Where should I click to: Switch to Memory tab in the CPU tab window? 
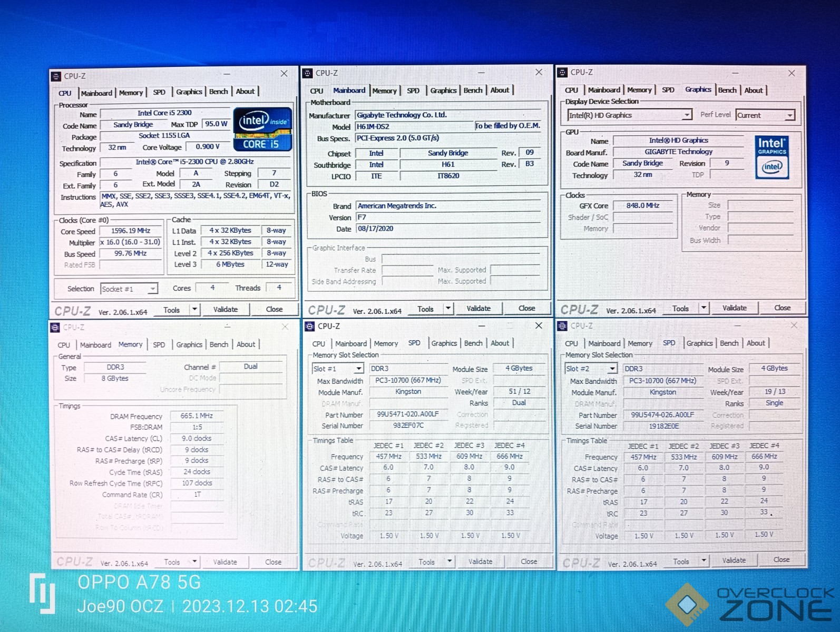pos(131,93)
